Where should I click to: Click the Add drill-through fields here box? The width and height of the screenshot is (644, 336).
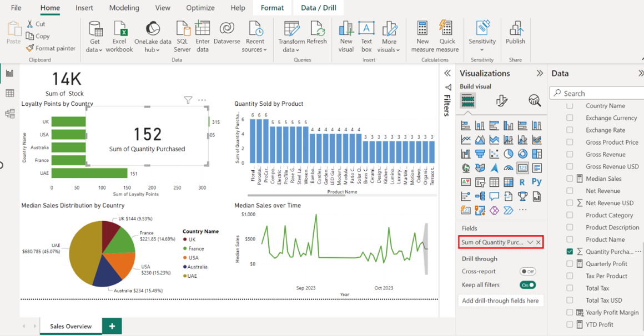tap(500, 301)
